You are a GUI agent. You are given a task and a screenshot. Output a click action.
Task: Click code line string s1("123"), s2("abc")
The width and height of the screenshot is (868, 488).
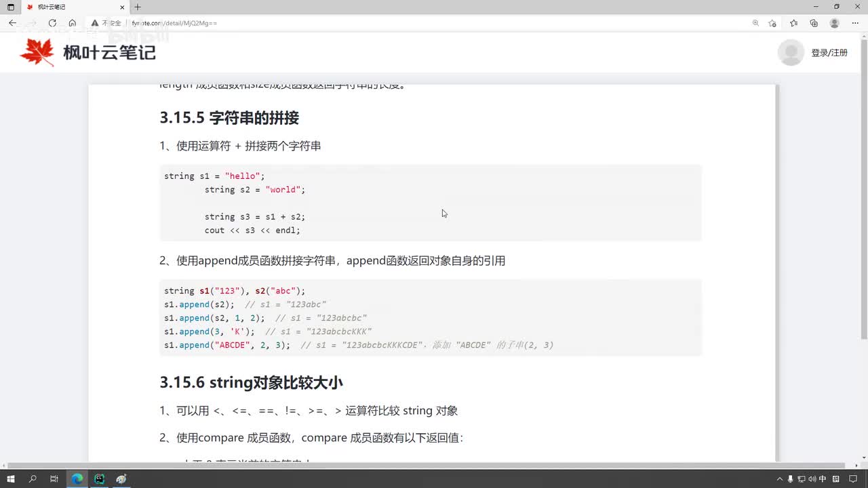(x=235, y=291)
